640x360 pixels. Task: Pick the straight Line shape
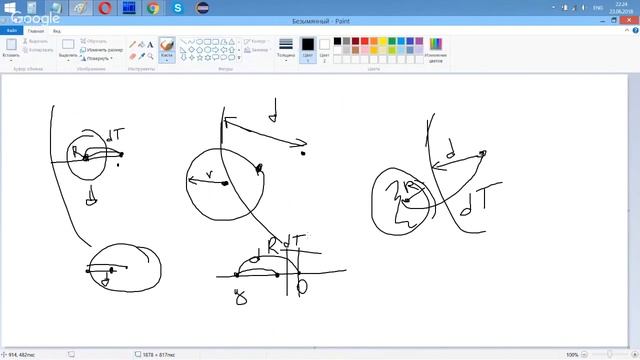coord(183,42)
